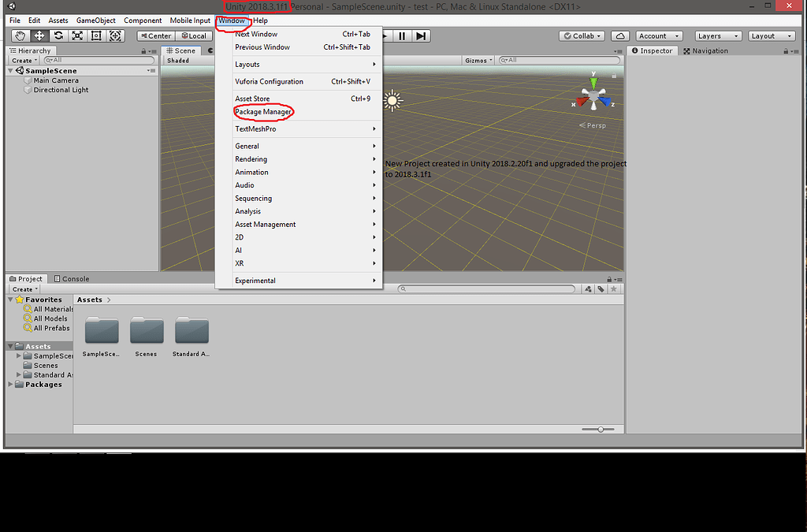This screenshot has width=807, height=532.
Task: Click the cloud services icon near Collab
Action: coord(619,35)
